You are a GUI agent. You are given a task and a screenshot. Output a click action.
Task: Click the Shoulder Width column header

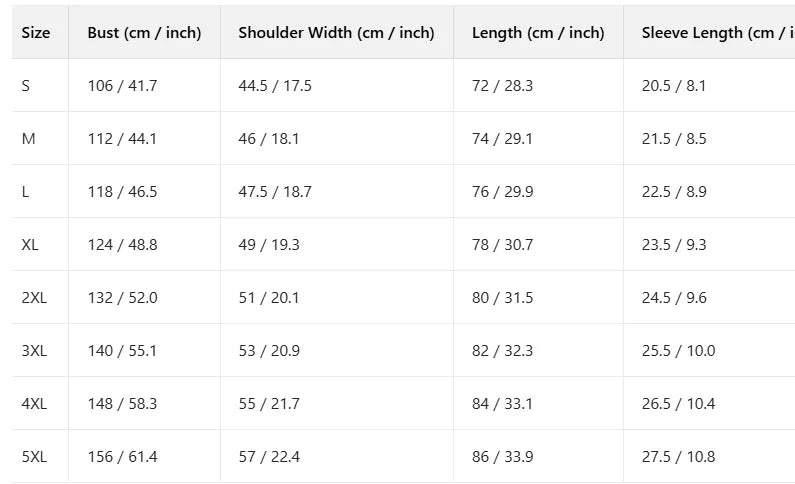pos(336,33)
